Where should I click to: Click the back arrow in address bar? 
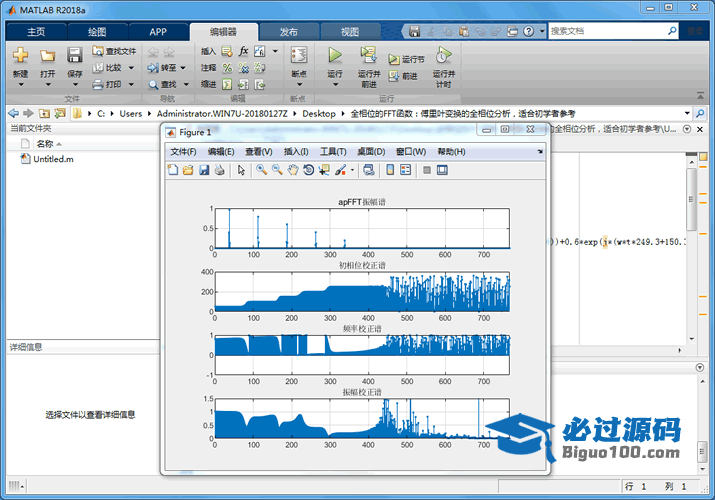pos(14,113)
